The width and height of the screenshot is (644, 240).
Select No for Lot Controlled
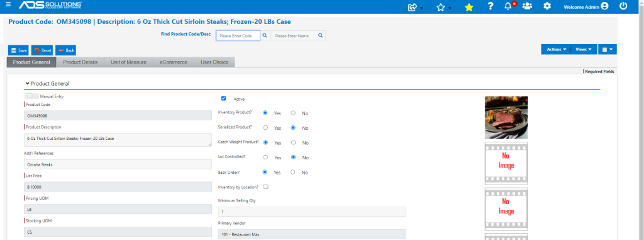click(x=293, y=157)
